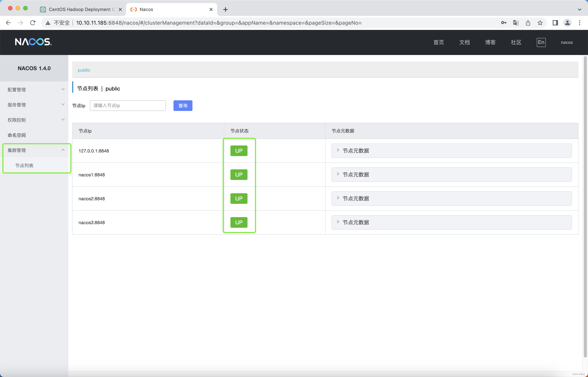Expand 节点元数据 for 127.0.0.1:8848

click(x=452, y=151)
